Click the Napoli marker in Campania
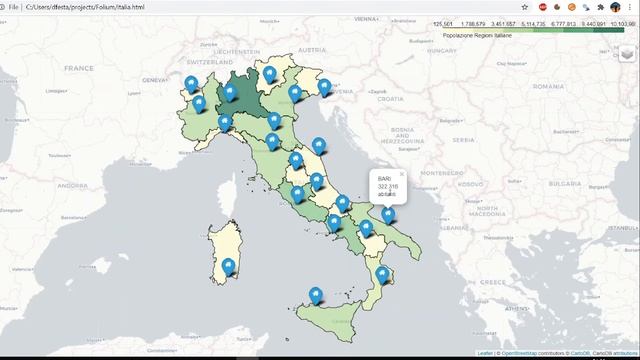The image size is (640, 360). pyautogui.click(x=334, y=223)
